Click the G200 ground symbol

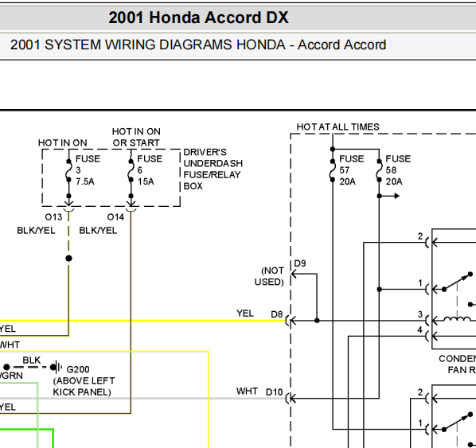(x=56, y=368)
